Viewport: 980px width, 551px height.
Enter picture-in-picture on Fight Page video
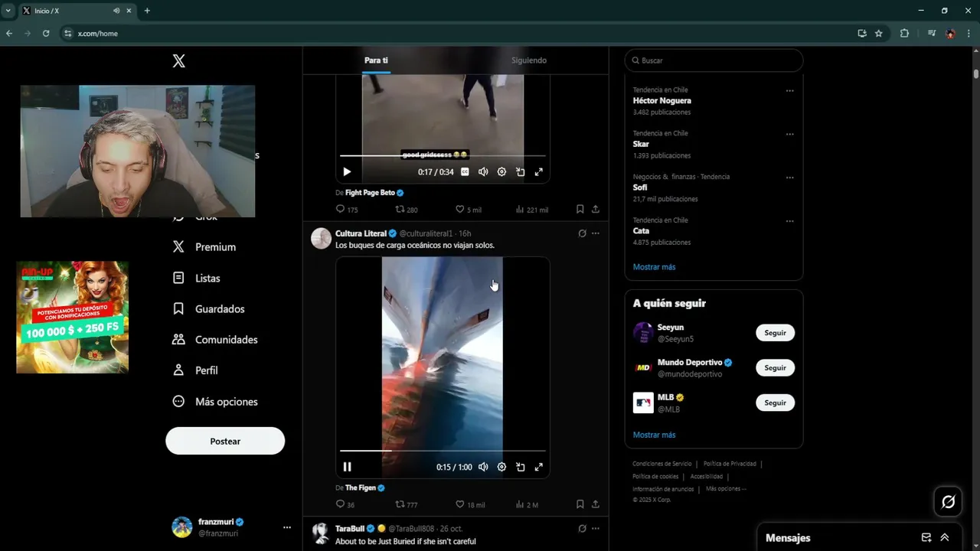(520, 172)
